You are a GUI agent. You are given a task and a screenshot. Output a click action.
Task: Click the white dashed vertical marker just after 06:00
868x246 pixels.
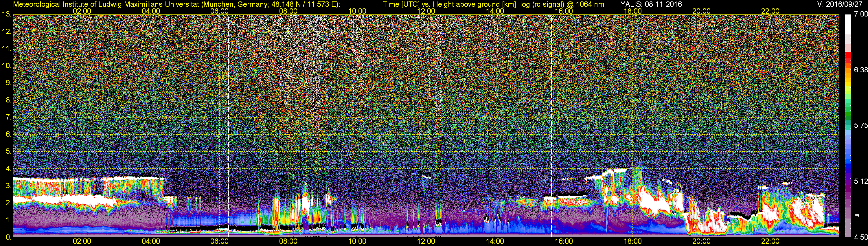pos(229,126)
